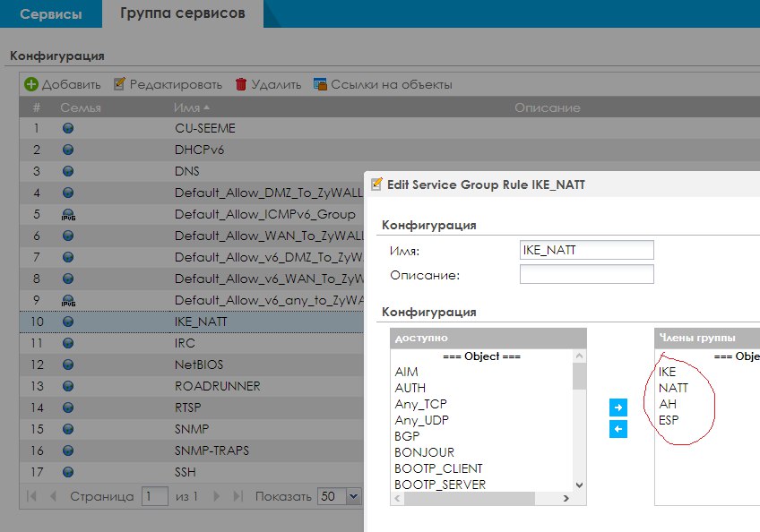Switch to the Services (Сервисы) tab
This screenshot has height=532, width=760.
(51, 14)
